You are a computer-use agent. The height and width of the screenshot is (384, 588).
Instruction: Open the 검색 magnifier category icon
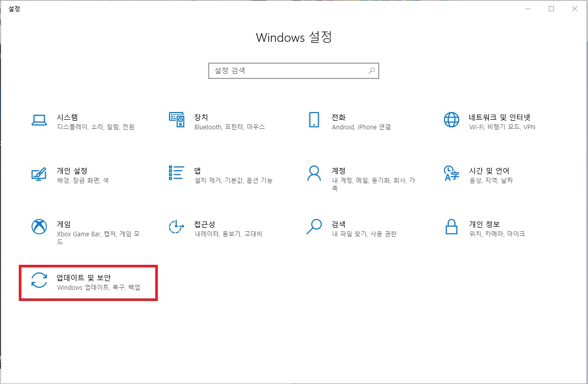point(314,227)
